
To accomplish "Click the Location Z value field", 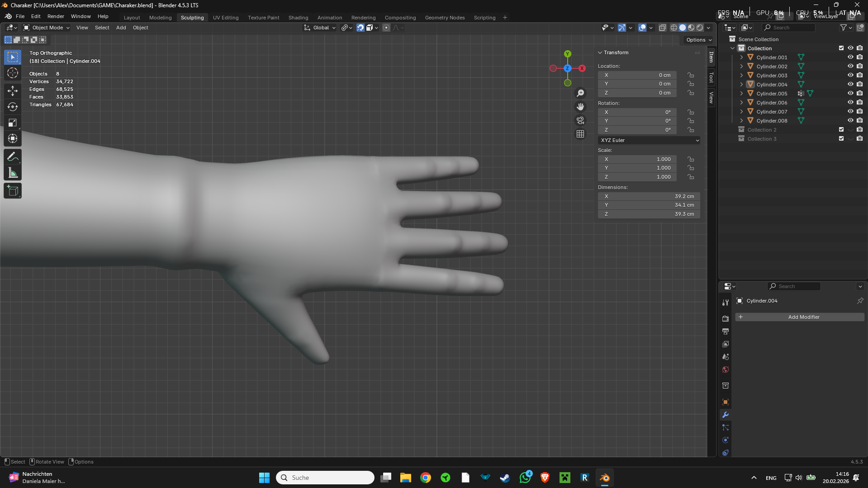I will pyautogui.click(x=637, y=93).
